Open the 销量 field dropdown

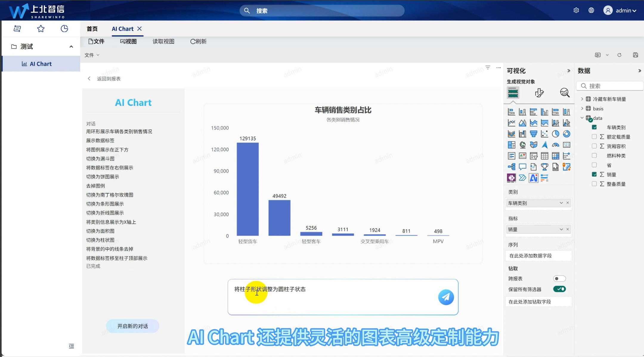561,229
